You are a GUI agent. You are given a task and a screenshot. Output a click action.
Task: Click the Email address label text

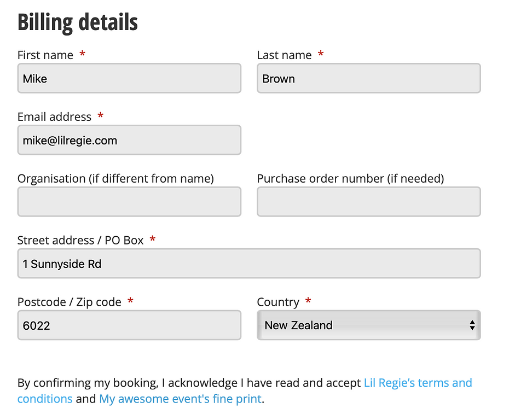[x=54, y=116]
